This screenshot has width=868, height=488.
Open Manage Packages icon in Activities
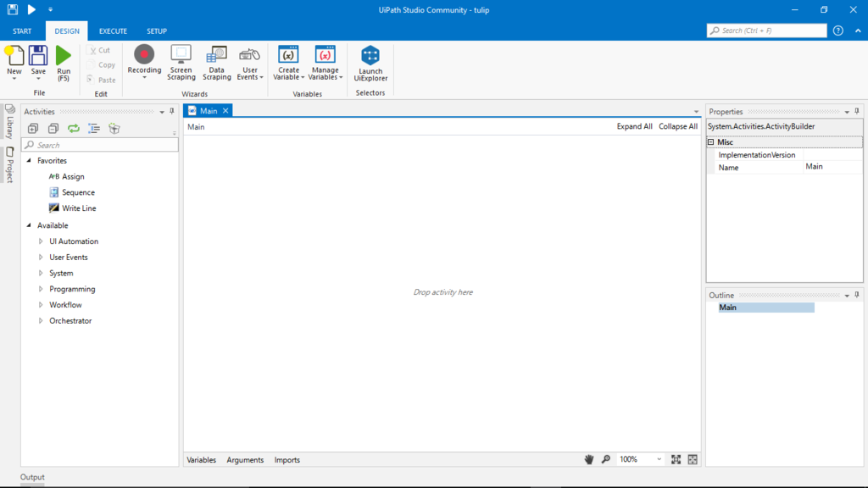(x=114, y=129)
